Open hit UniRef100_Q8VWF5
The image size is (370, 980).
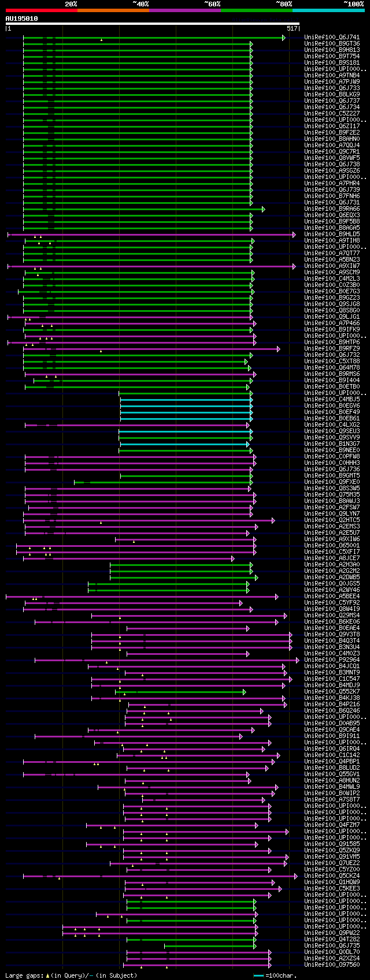[x=332, y=158]
